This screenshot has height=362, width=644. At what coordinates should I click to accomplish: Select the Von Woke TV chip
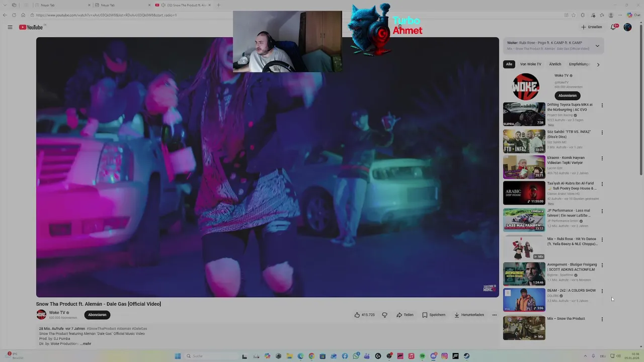[531, 64]
